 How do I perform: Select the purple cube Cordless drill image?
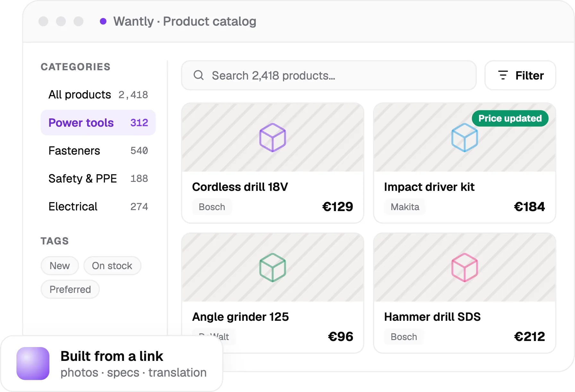point(272,138)
